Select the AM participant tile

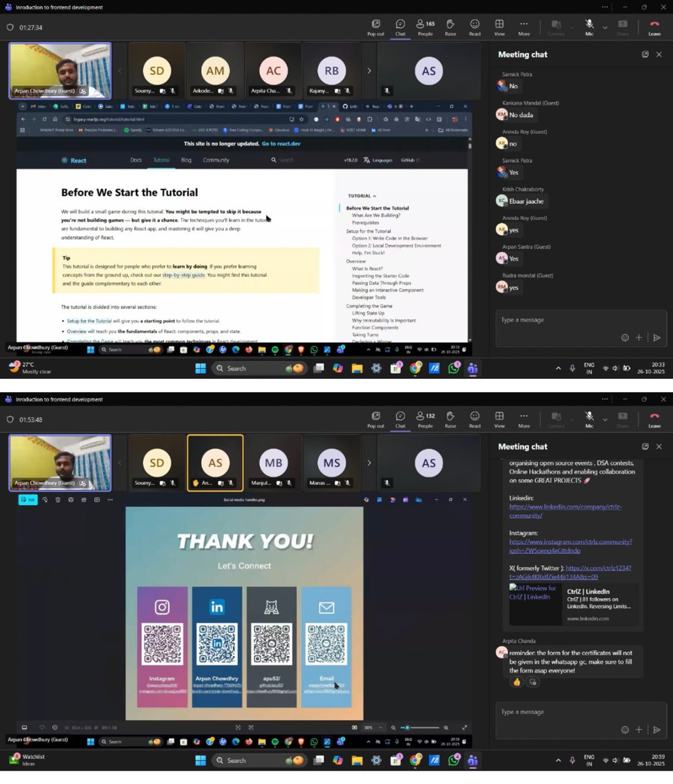[x=215, y=71]
